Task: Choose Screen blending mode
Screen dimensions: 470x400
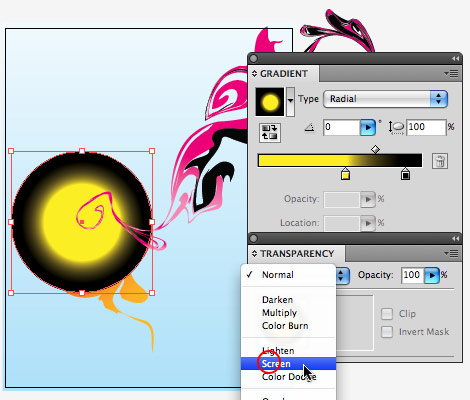Action: coord(288,364)
